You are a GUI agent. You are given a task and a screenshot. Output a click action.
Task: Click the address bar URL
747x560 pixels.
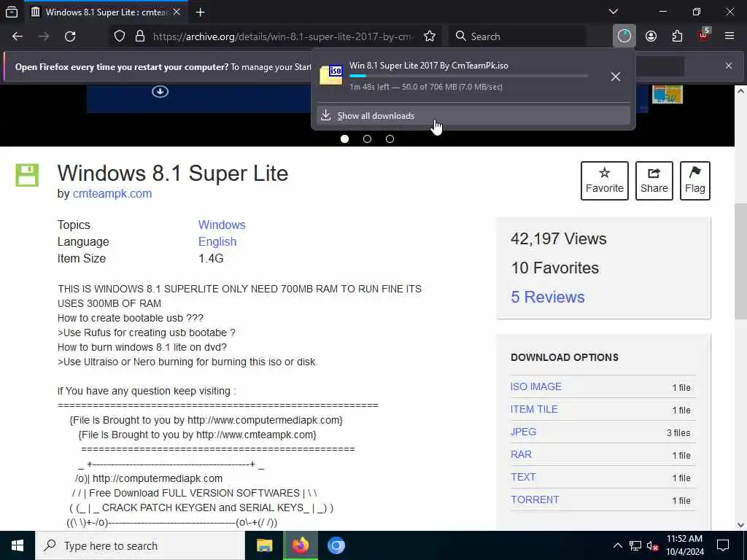click(x=283, y=36)
